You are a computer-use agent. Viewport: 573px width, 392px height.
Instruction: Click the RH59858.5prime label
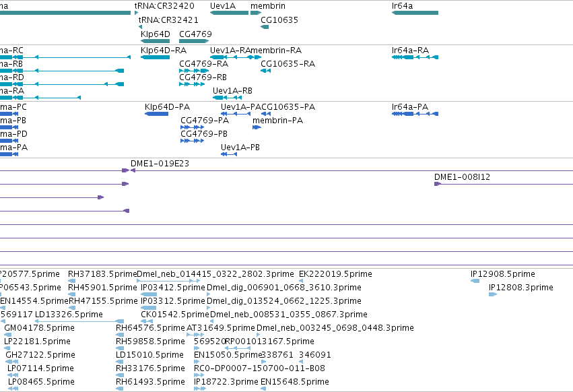pyautogui.click(x=151, y=341)
